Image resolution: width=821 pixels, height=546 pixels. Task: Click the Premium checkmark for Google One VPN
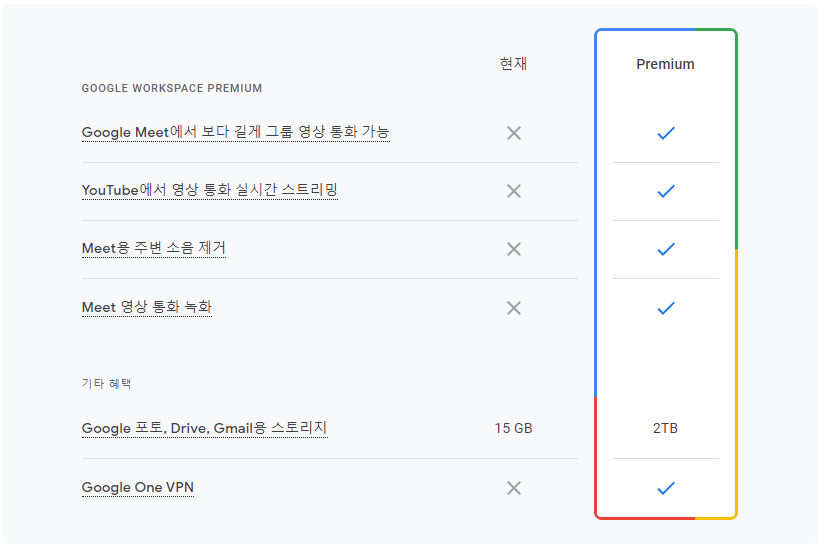point(665,488)
